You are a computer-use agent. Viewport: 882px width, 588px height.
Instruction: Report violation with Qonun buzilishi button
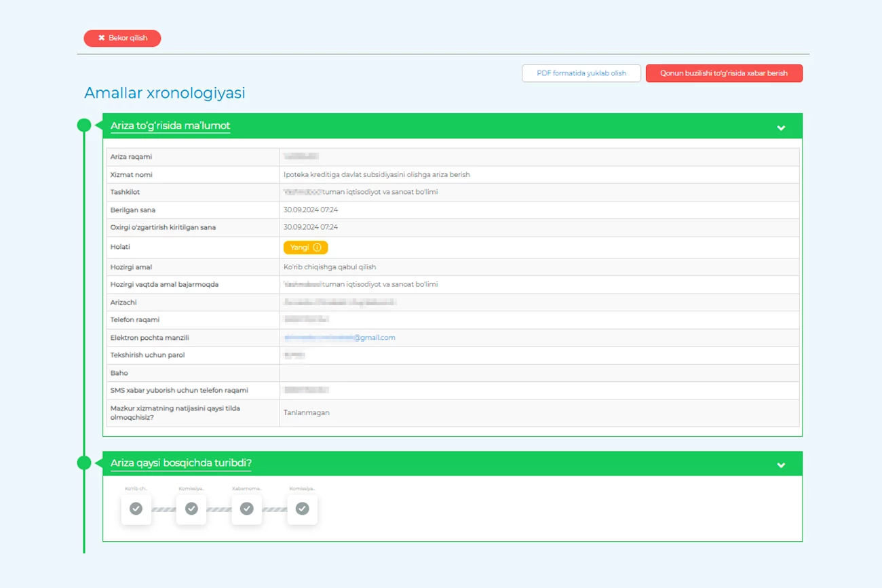tap(724, 73)
